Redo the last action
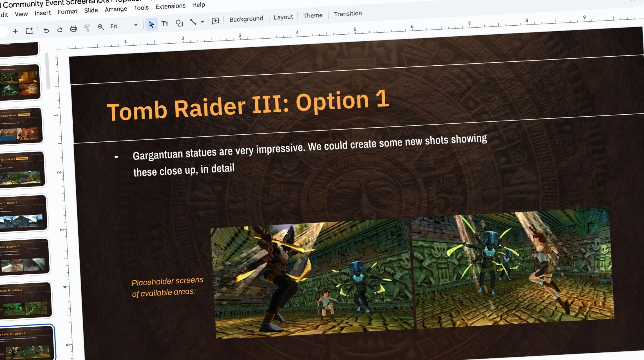Image resolution: width=644 pixels, height=360 pixels. [x=60, y=29]
